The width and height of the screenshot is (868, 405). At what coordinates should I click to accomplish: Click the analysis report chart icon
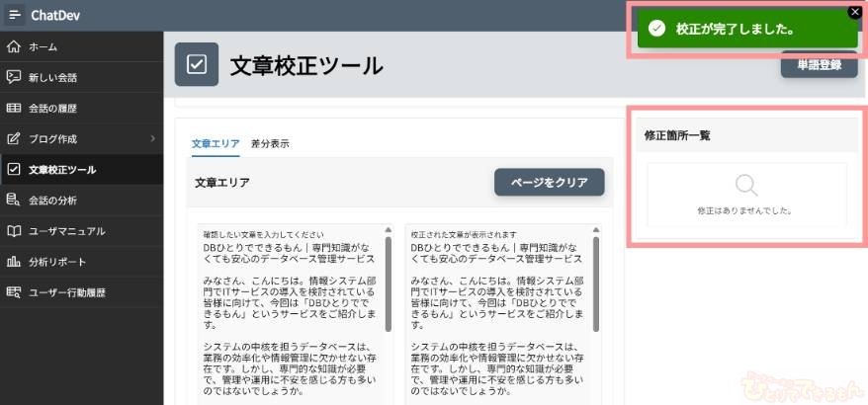tap(14, 262)
